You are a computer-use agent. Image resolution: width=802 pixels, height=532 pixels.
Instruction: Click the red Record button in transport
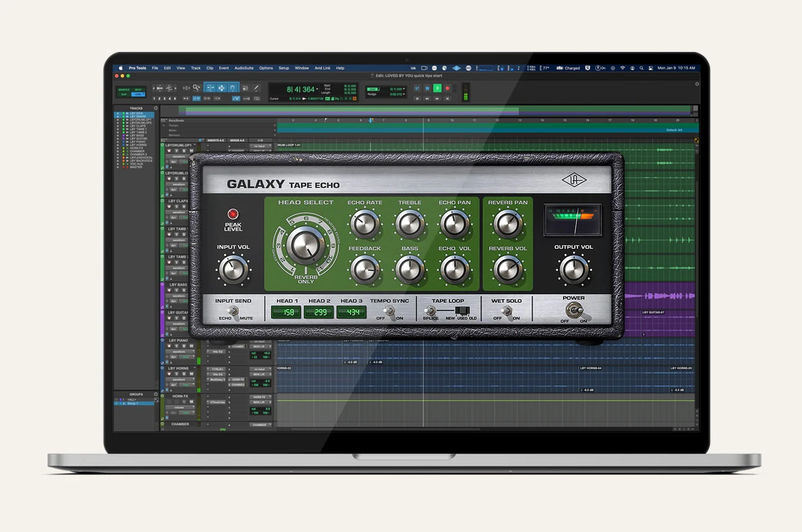[447, 88]
